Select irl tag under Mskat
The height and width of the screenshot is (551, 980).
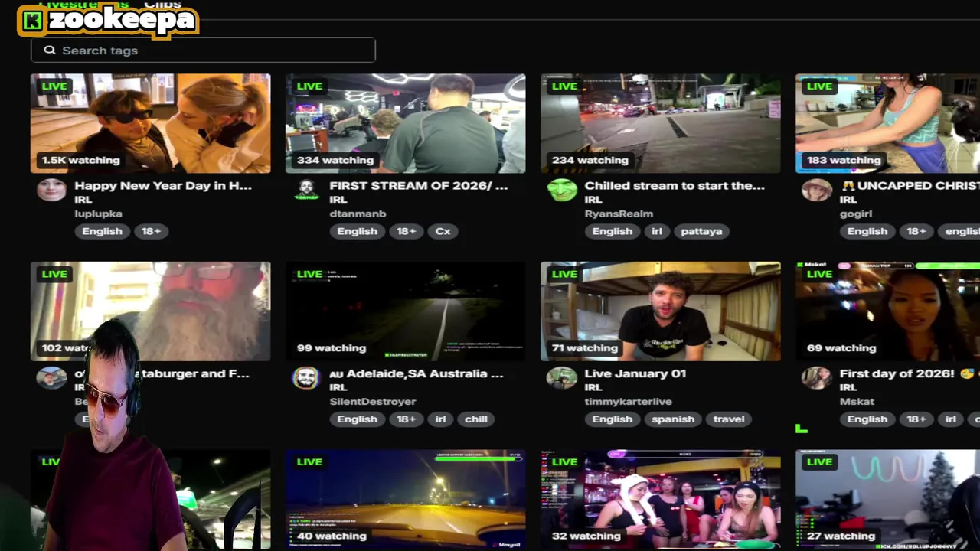pyautogui.click(x=950, y=419)
